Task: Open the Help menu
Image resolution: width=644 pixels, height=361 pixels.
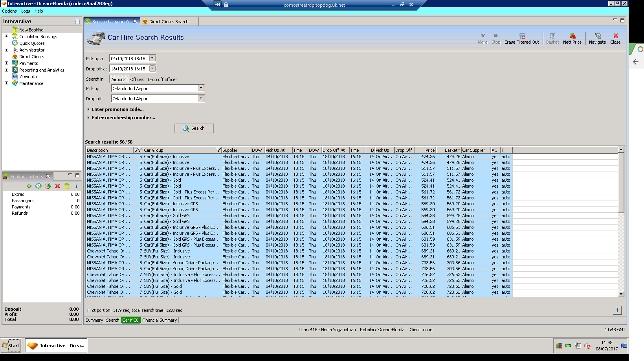Action: [x=39, y=11]
